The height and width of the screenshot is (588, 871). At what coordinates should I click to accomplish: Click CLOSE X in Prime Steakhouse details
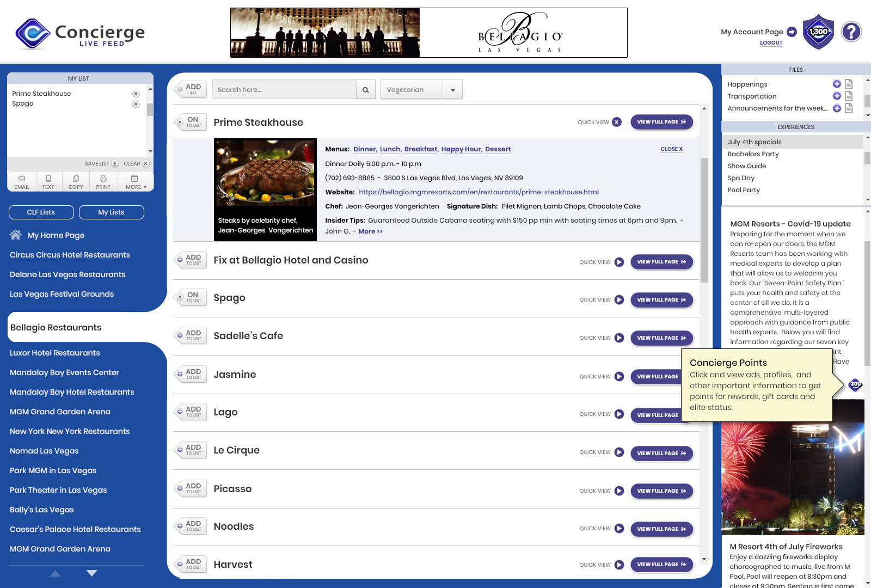click(671, 149)
